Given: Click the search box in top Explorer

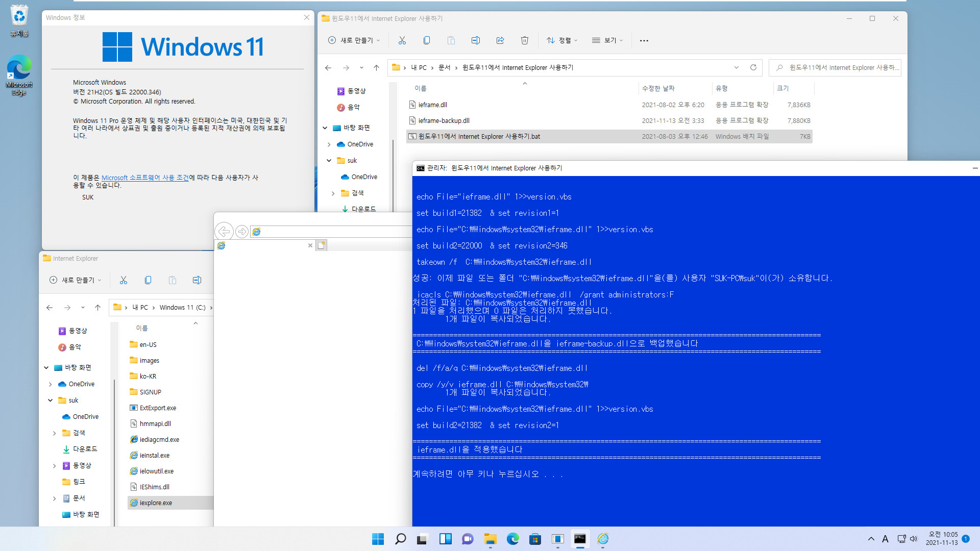Looking at the screenshot, I should pos(835,67).
